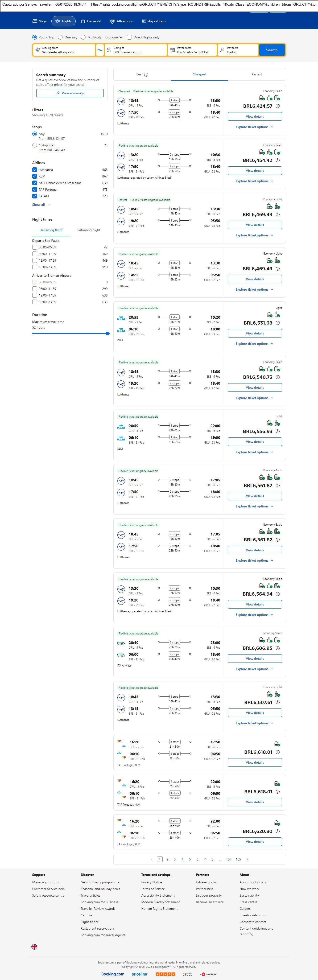Uncheck the Lufthansa airline filter
Screen dimensions: 318x980
coord(35,170)
